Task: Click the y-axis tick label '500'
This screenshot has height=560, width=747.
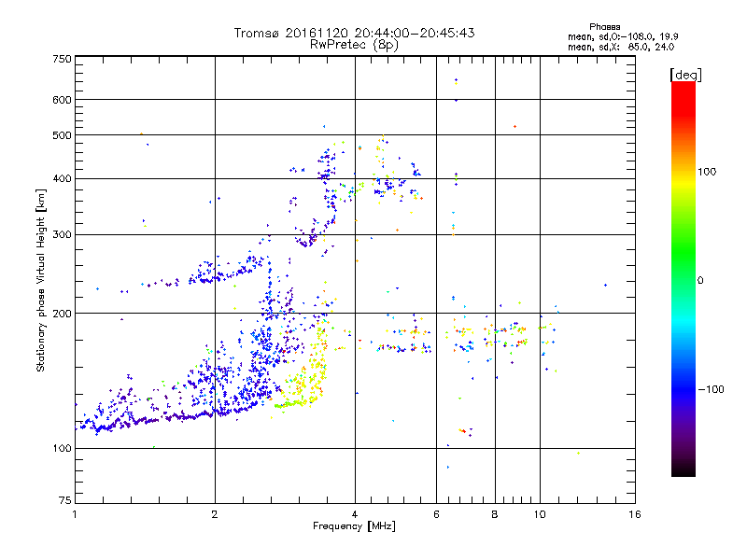Action: (x=62, y=135)
